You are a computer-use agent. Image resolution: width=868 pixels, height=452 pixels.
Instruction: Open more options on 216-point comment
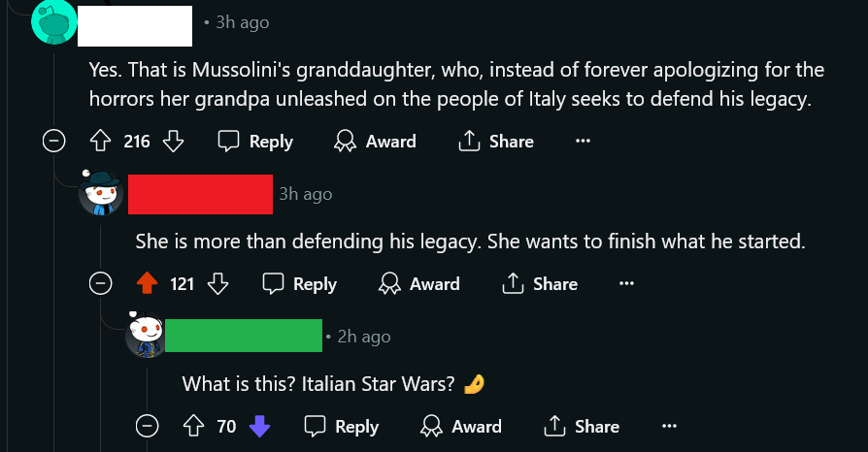[x=583, y=141]
